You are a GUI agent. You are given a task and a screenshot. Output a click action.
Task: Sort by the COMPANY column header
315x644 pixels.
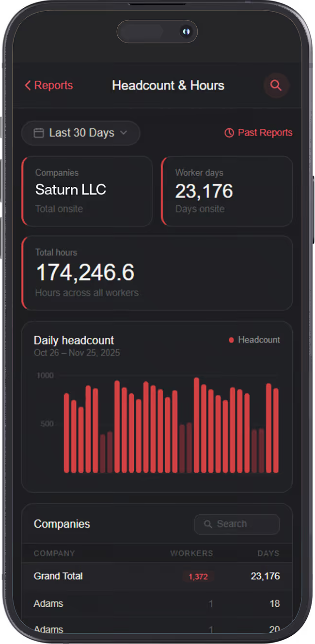click(x=54, y=553)
